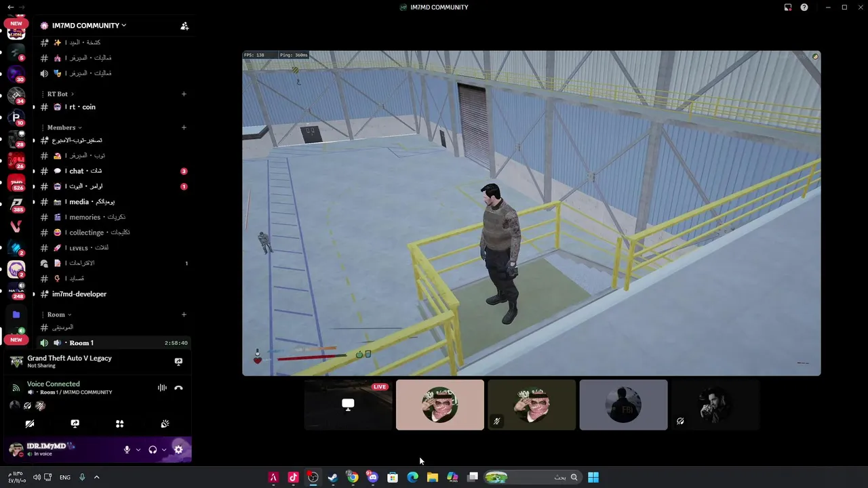This screenshot has width=868, height=488.
Task: Select the muted participant tile
Action: pyautogui.click(x=532, y=405)
